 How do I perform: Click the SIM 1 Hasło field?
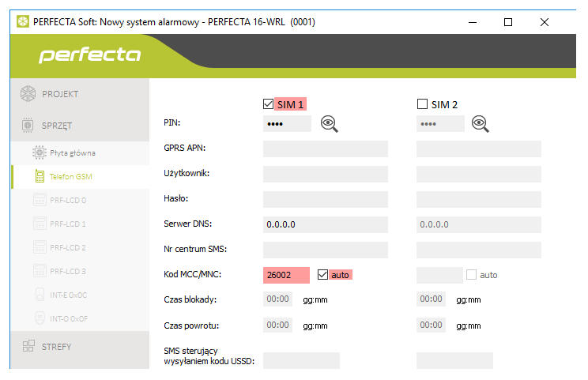pos(326,199)
